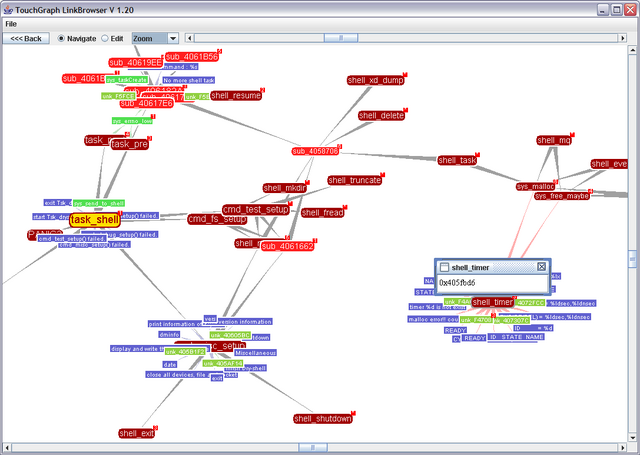Select the shell_resume node
This screenshot has width=640, height=455.
236,95
